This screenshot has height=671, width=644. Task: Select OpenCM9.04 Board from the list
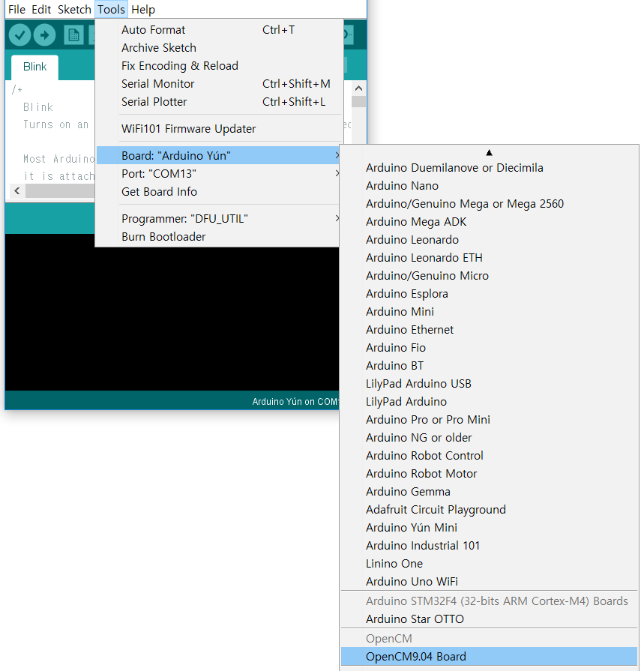415,657
